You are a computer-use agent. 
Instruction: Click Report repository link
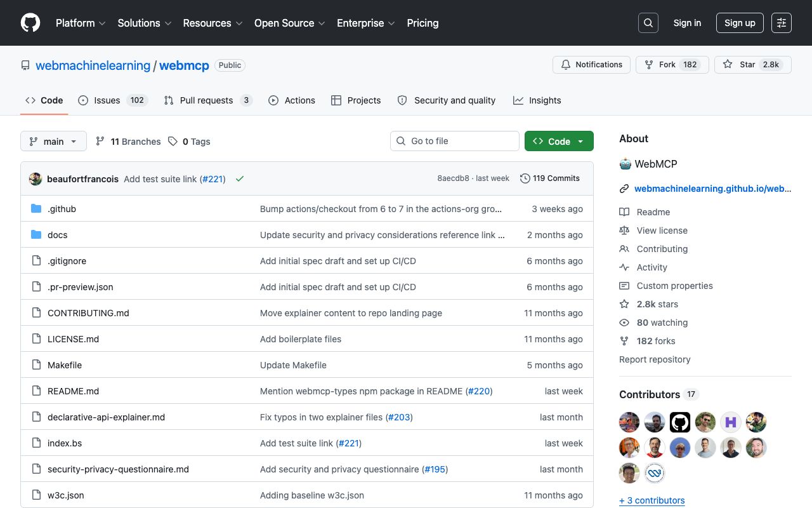pos(655,359)
